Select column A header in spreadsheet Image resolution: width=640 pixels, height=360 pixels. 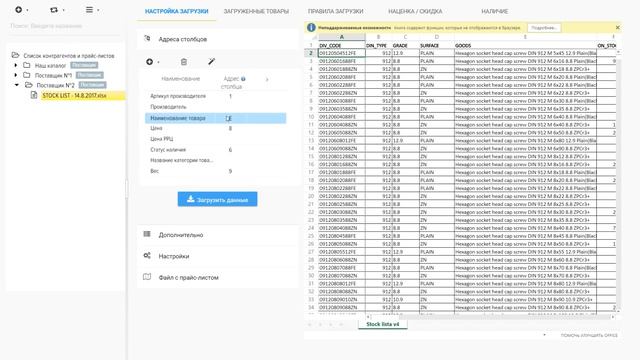coord(342,37)
